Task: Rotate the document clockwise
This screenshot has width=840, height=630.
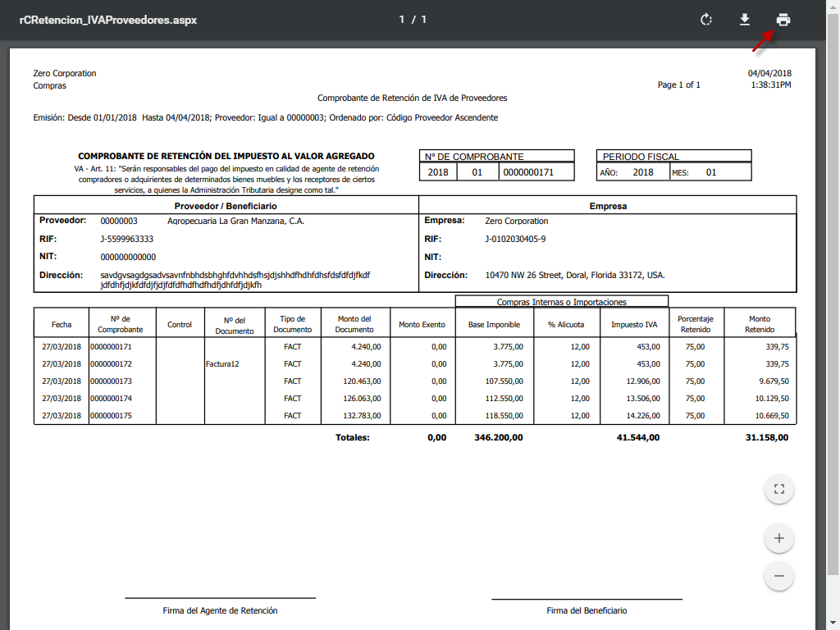Action: pyautogui.click(x=705, y=20)
